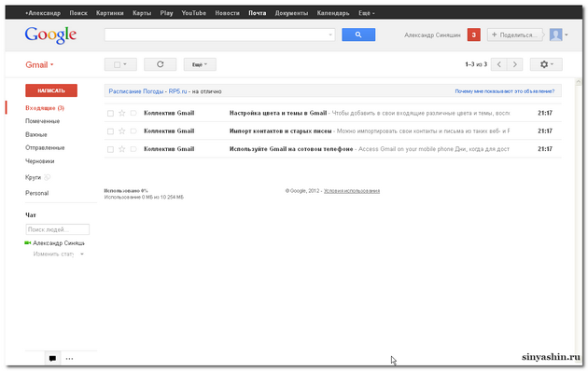Star the 'Импорт контактов и старых писем' message
The width and height of the screenshot is (588, 371).
[122, 131]
